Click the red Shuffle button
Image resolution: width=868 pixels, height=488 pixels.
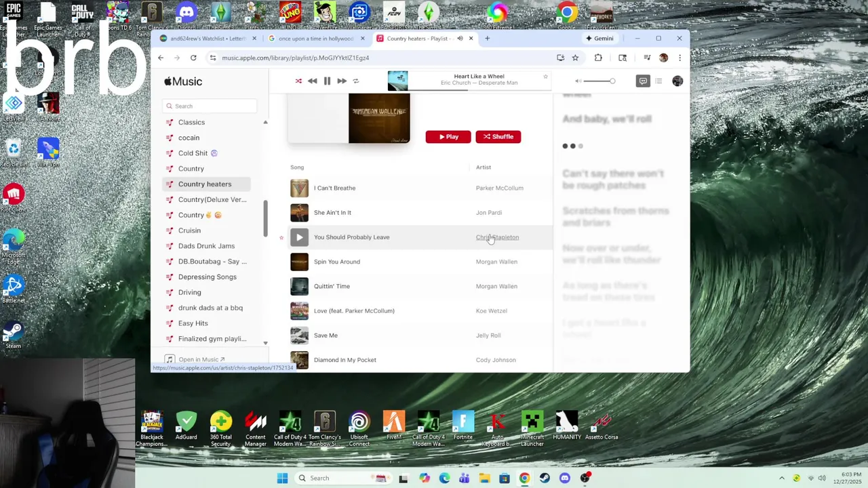498,137
